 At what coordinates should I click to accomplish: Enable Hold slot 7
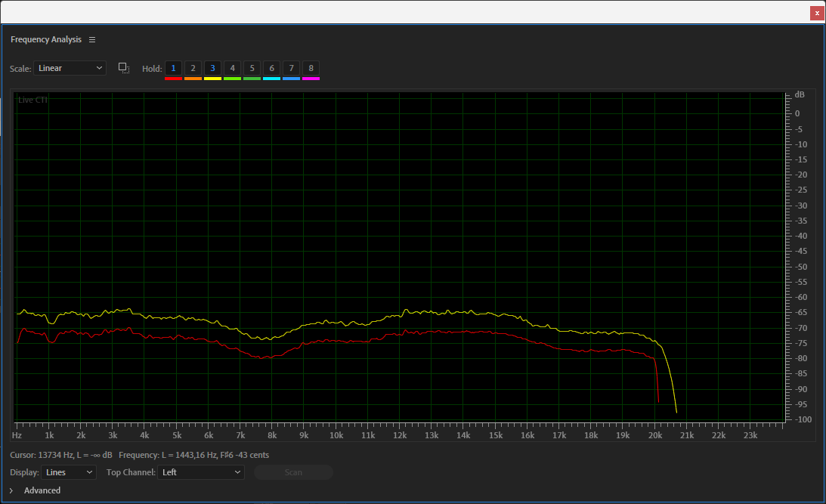click(291, 68)
